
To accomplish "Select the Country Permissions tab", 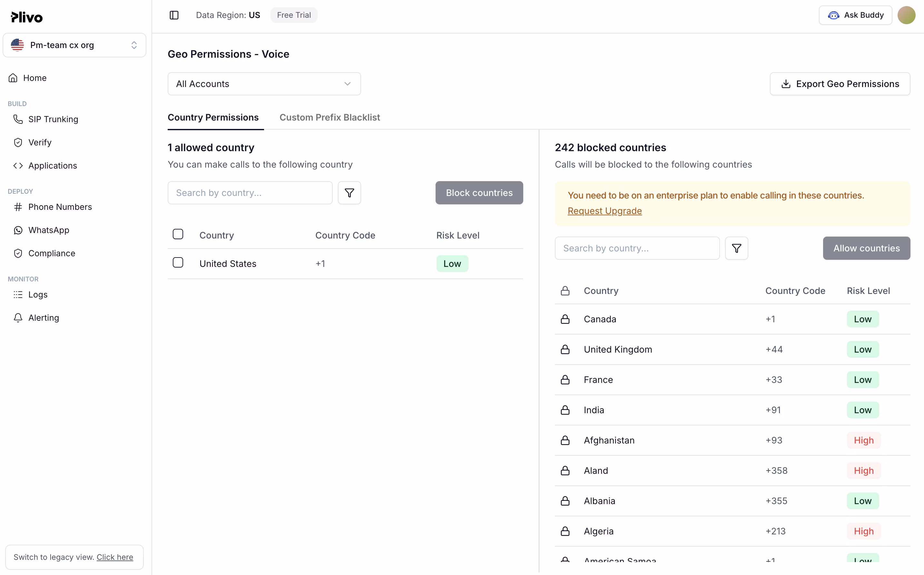I will pyautogui.click(x=213, y=118).
